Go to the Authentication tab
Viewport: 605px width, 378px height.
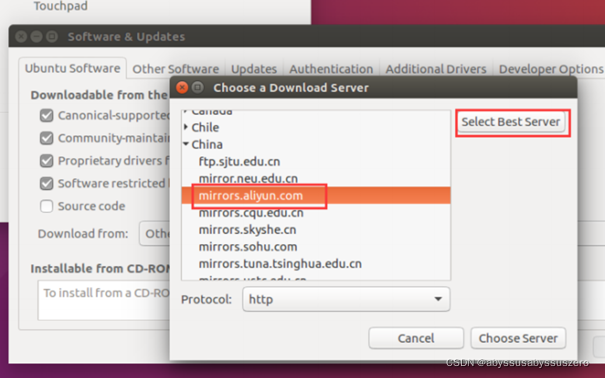click(x=331, y=69)
